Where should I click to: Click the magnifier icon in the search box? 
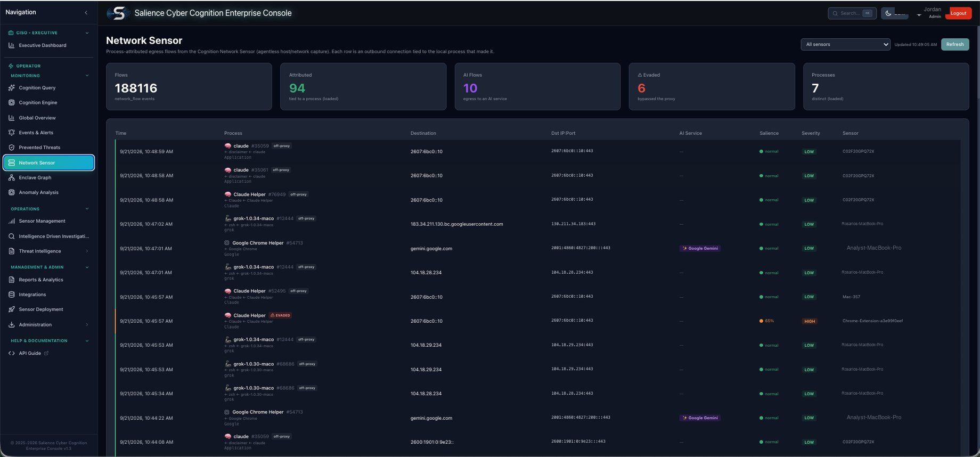835,13
